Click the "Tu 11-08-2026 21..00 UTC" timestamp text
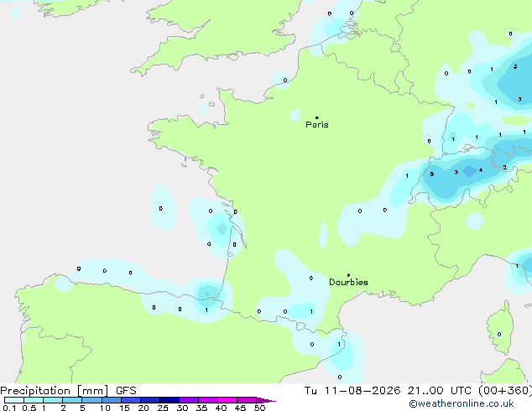 pos(388,391)
